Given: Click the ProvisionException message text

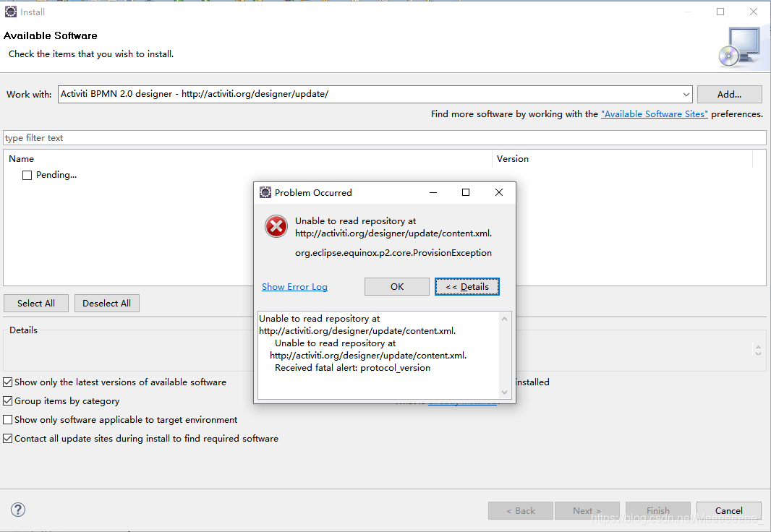Looking at the screenshot, I should pos(393,253).
